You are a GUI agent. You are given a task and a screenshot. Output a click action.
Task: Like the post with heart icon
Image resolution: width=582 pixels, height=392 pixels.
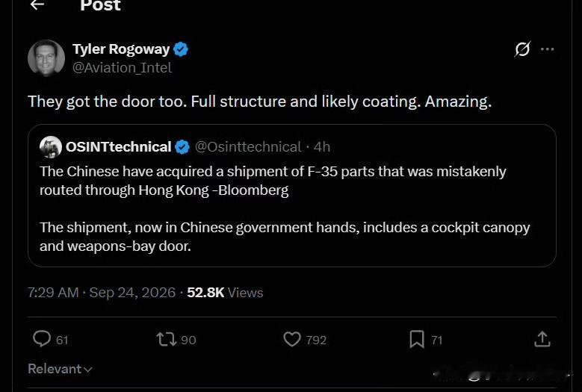(292, 339)
